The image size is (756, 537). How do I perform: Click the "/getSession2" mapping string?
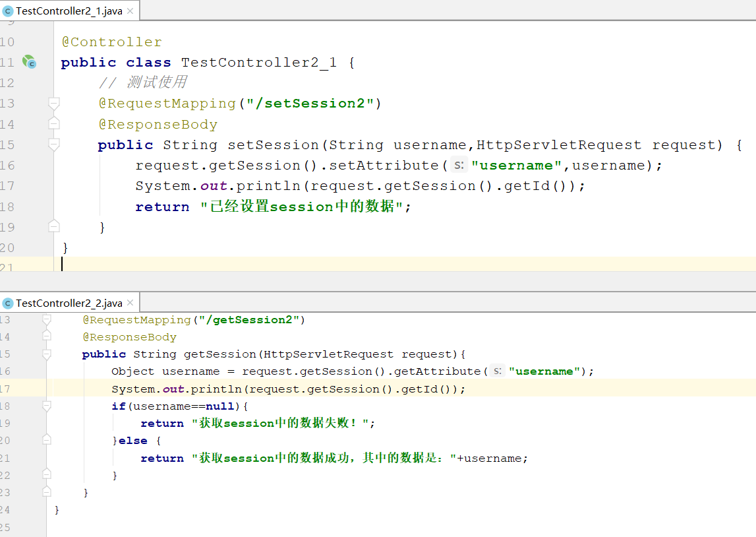tap(250, 320)
